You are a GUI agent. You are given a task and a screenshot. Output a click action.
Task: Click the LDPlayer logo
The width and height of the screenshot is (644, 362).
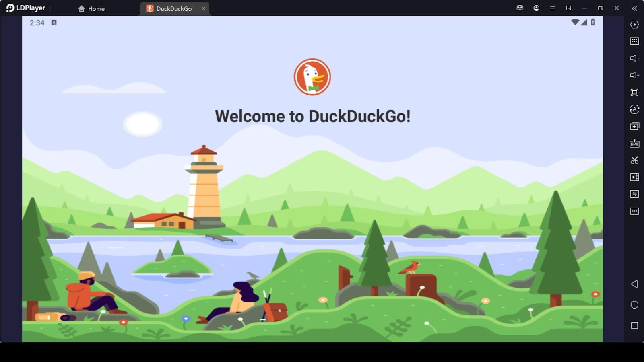point(26,8)
